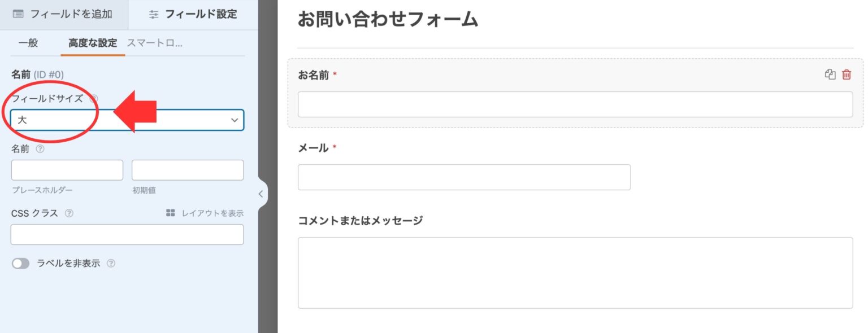Open the スマートロ... settings tab
The image size is (868, 333).
pos(156,42)
